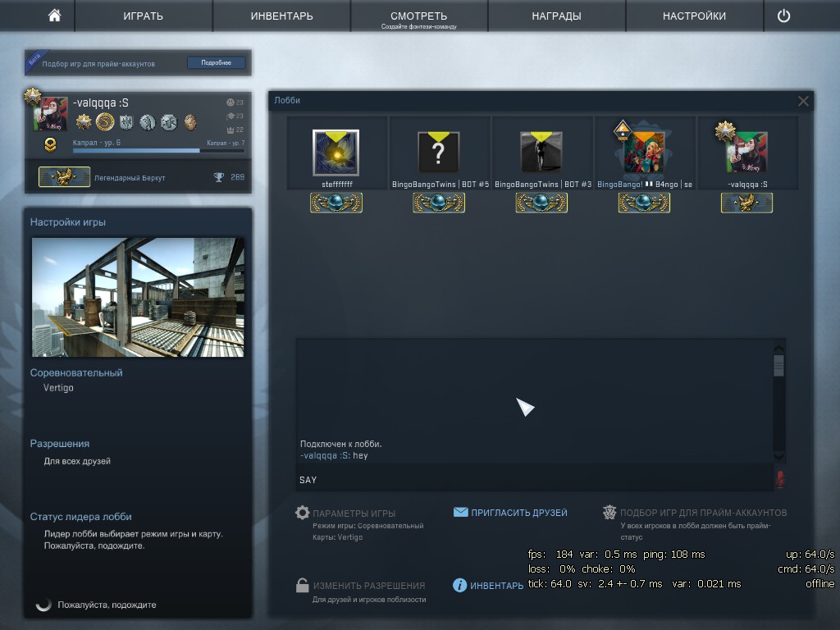Click the gold number 3 coin badge
The image size is (840, 630).
(105, 122)
